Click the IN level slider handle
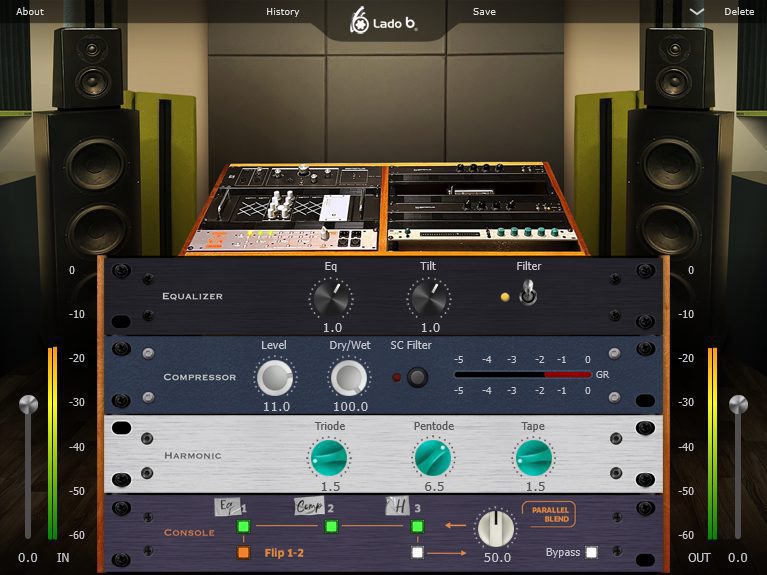This screenshot has height=575, width=767. pos(28,405)
